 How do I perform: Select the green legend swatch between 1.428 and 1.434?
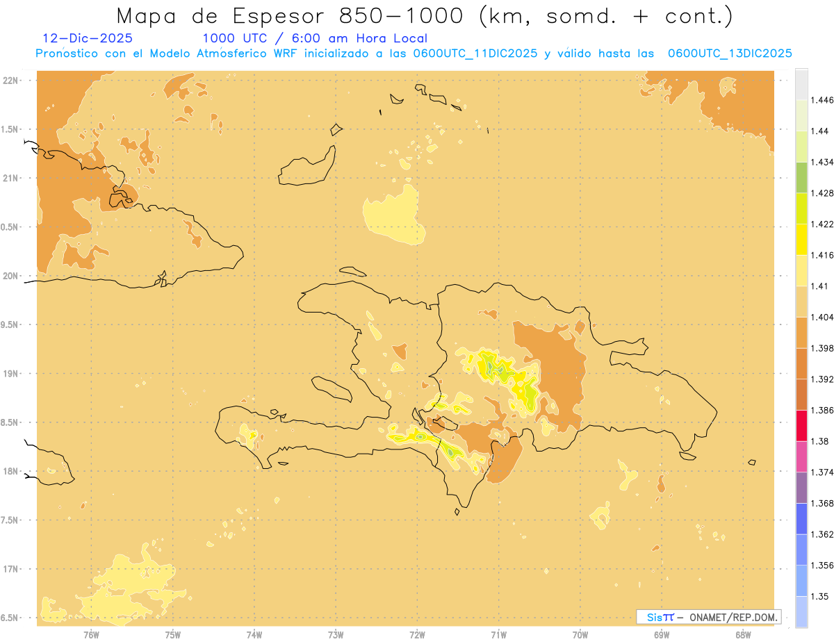[801, 177]
